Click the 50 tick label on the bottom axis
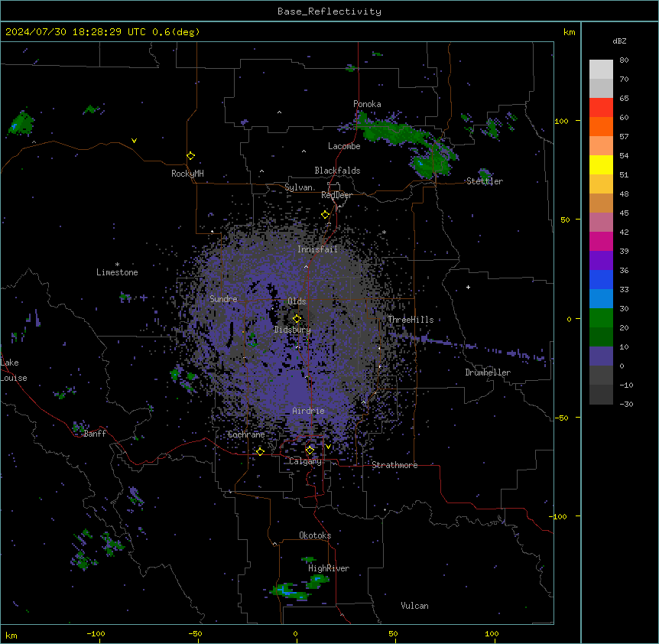Image resolution: width=659 pixels, height=644 pixels. tap(393, 633)
